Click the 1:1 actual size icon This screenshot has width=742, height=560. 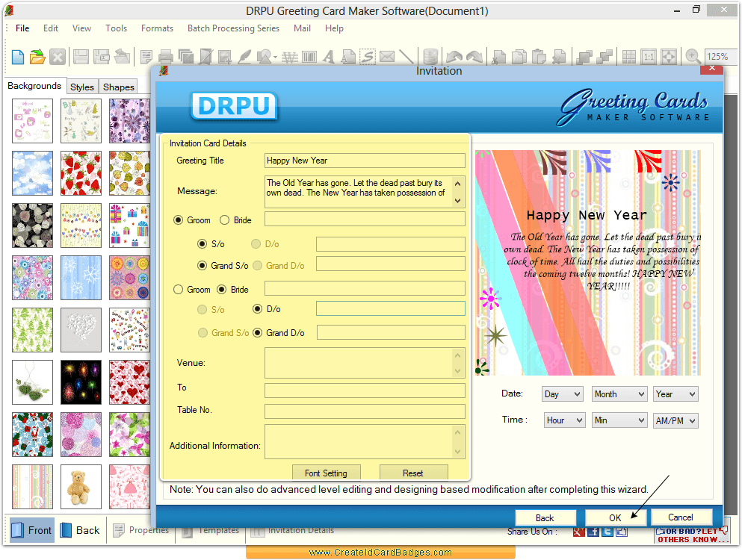click(x=649, y=57)
